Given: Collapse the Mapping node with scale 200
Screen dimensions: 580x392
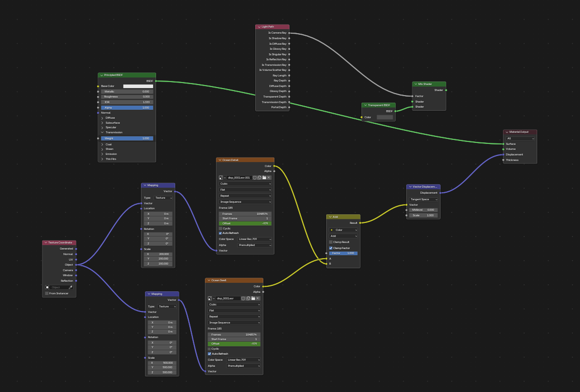Looking at the screenshot, I should (144, 185).
